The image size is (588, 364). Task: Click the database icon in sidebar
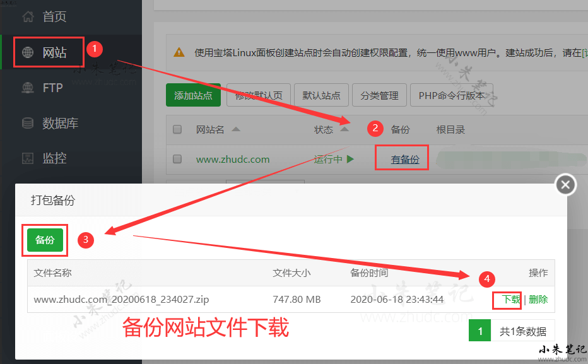[x=28, y=123]
